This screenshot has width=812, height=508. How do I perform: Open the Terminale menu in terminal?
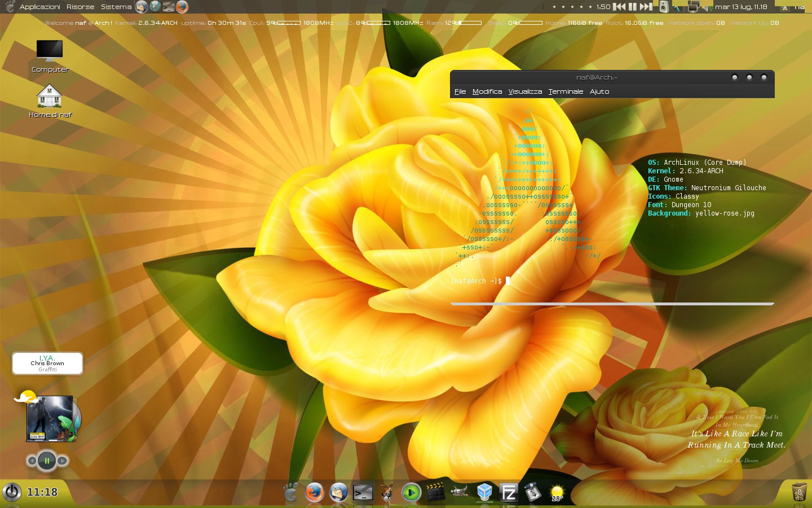(566, 91)
